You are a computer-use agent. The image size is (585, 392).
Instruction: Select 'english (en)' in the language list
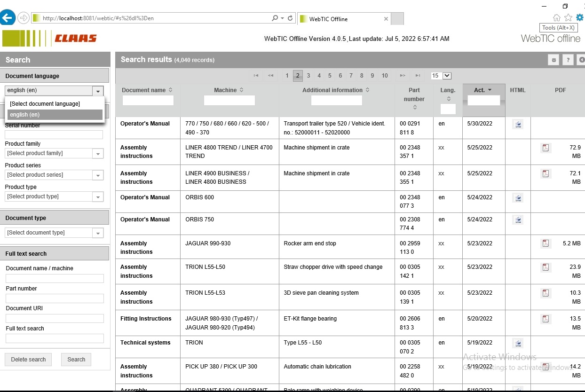click(x=55, y=115)
